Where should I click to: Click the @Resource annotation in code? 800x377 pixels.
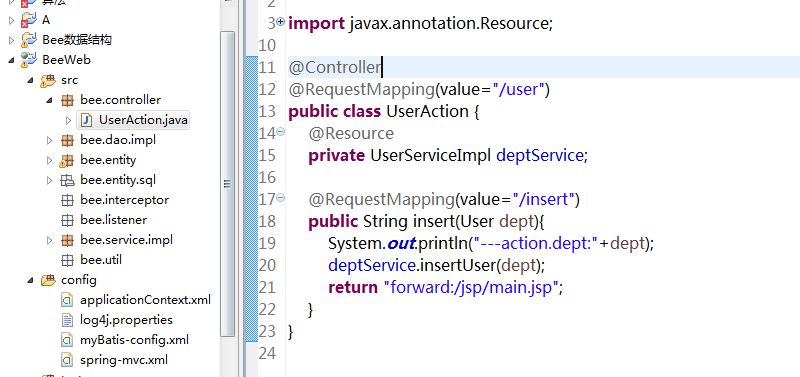point(351,134)
